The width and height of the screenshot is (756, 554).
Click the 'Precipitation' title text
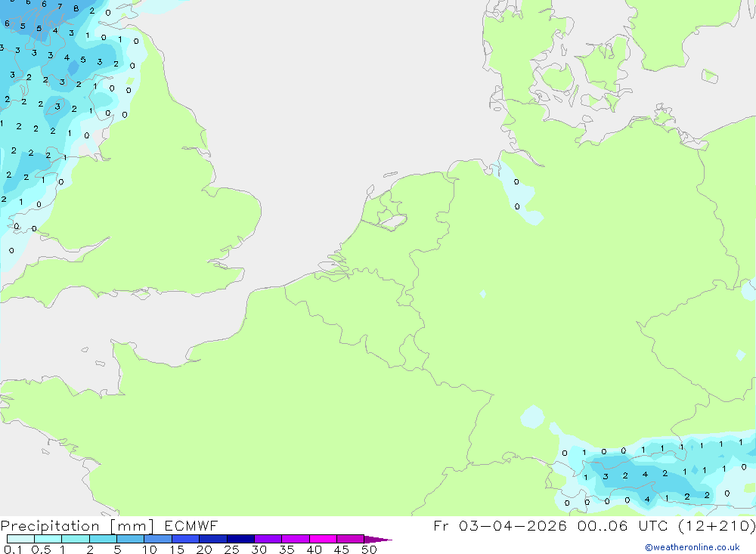pyautogui.click(x=50, y=526)
